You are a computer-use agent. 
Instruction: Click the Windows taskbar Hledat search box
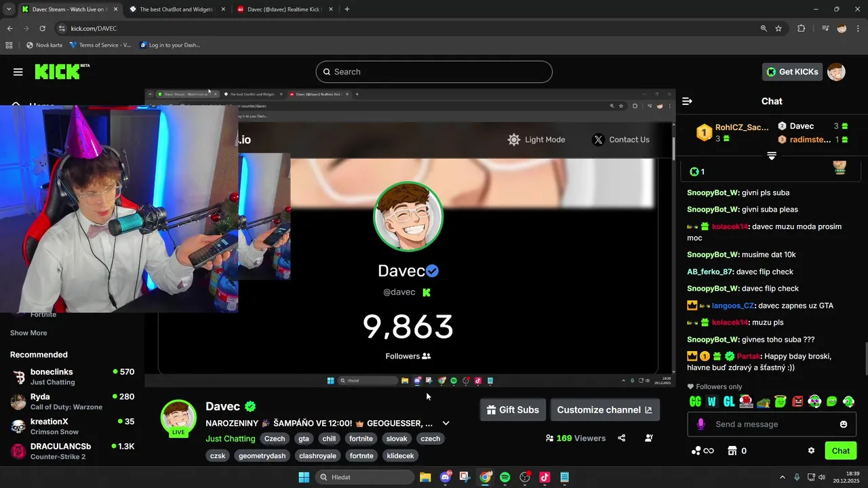[x=366, y=477]
